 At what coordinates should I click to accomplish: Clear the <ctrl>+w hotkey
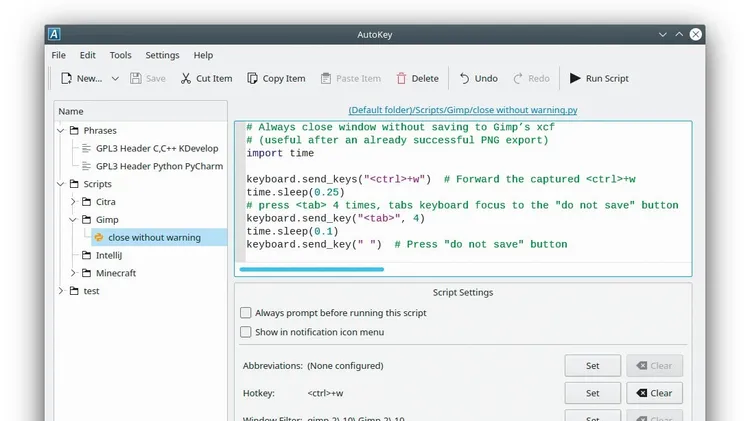click(654, 393)
